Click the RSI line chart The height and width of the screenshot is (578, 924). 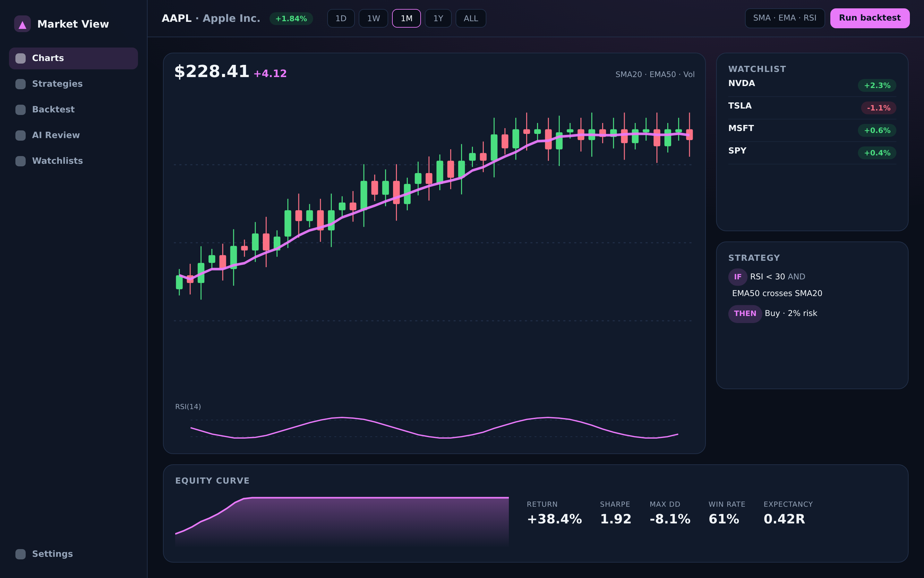click(x=434, y=428)
